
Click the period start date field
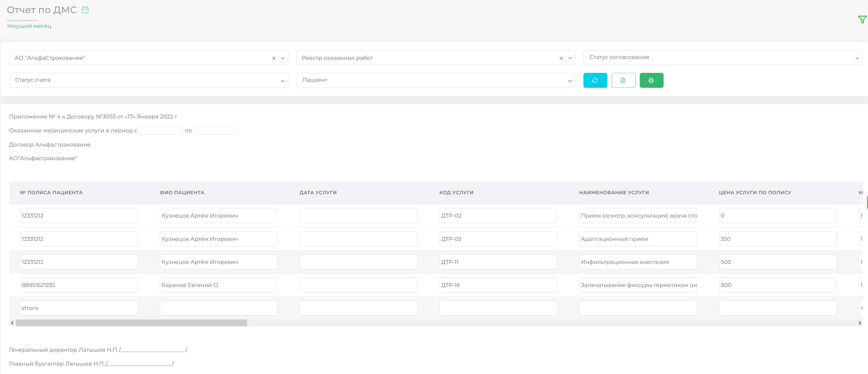pyautogui.click(x=161, y=131)
